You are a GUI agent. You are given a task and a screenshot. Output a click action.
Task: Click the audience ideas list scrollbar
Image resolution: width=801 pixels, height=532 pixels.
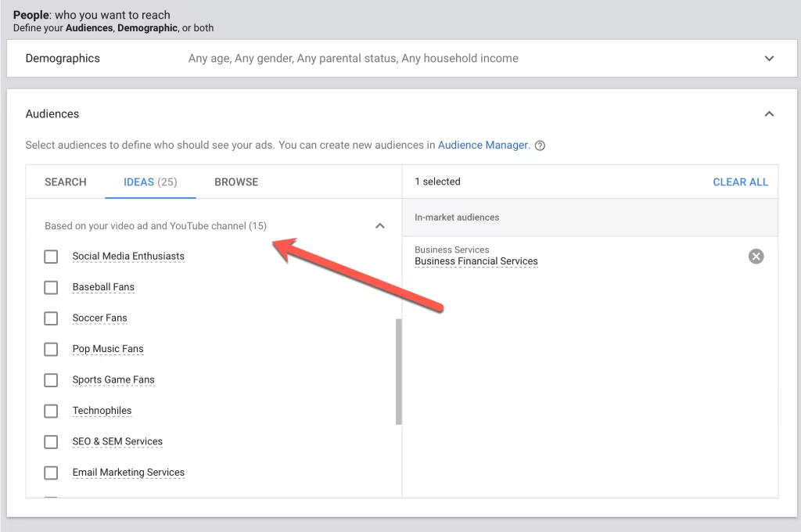click(398, 372)
